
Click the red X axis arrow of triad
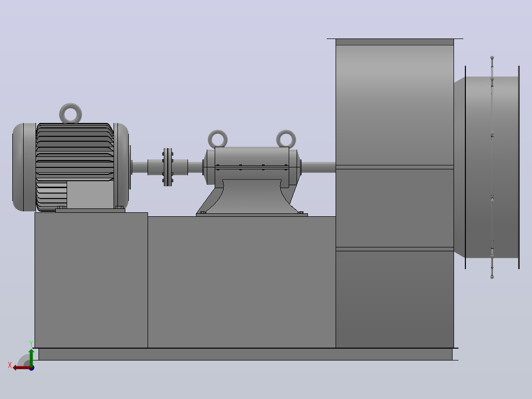21,368
